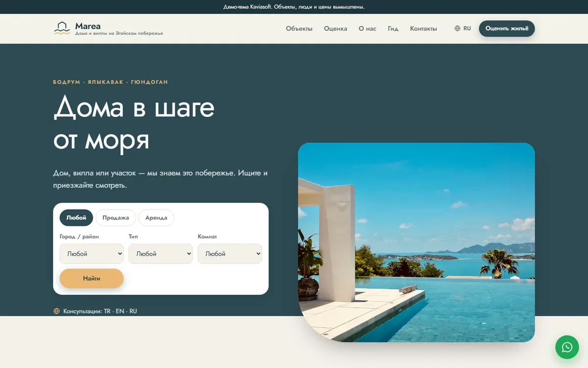Click tagline Дома и виллы на Эгейском побережье

119,33
